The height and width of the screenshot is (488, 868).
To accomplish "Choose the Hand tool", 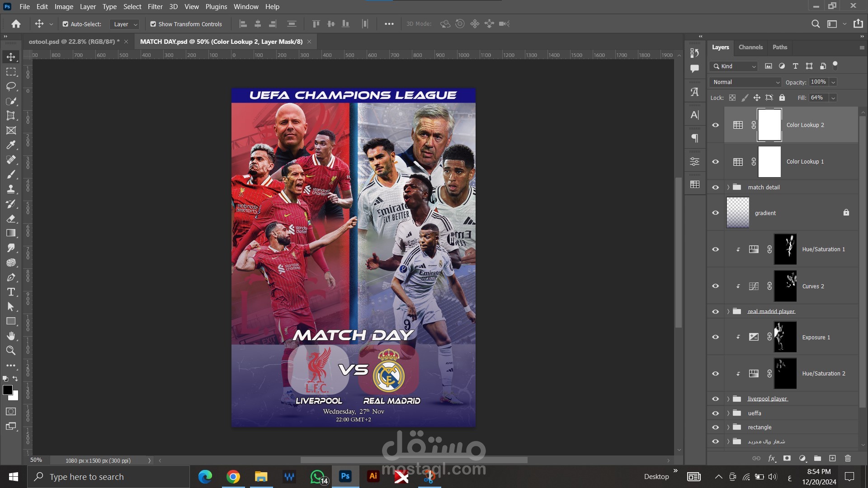I will [11, 336].
